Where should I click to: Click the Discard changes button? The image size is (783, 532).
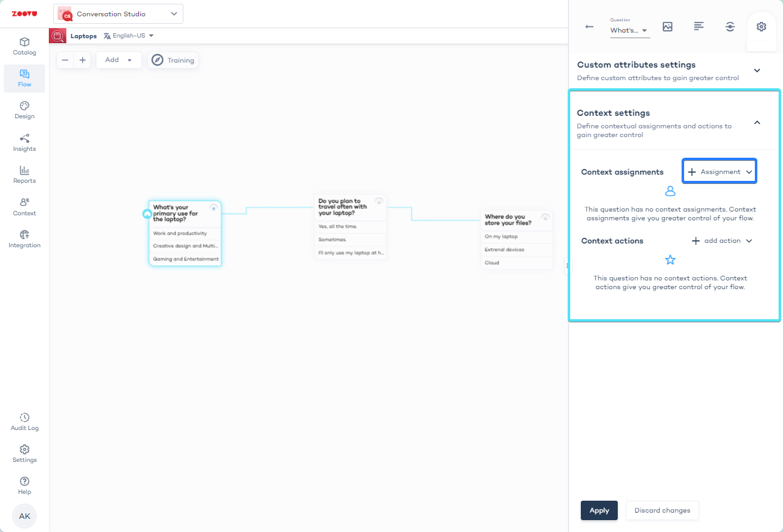pos(662,510)
